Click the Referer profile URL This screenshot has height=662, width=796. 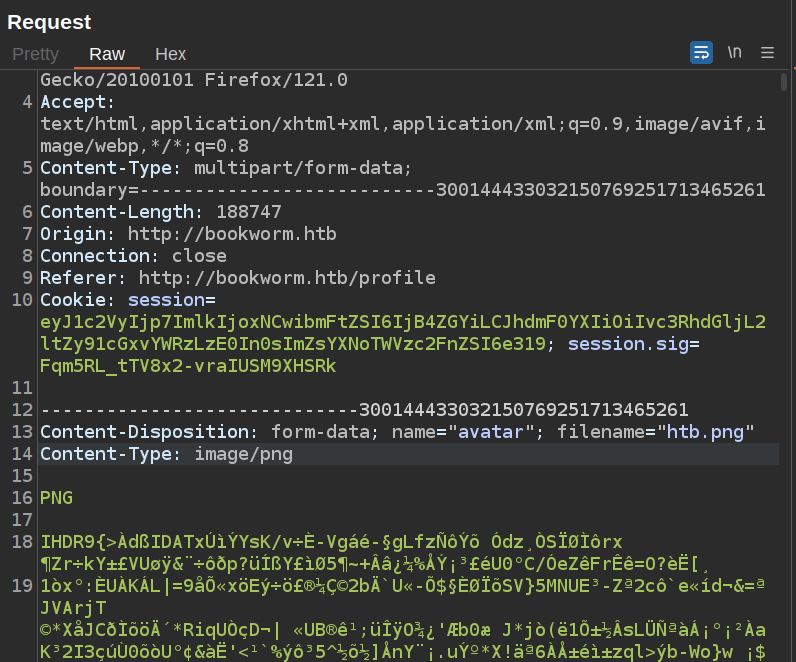pos(287,278)
